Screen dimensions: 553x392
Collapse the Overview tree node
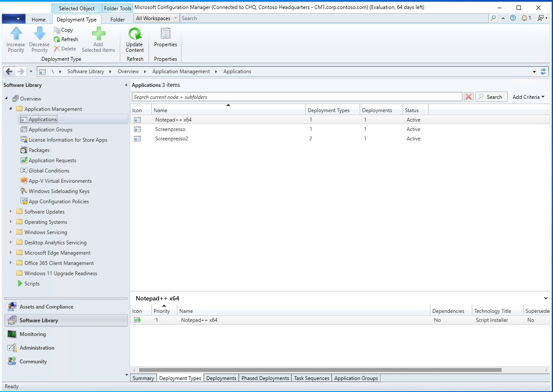coord(6,99)
